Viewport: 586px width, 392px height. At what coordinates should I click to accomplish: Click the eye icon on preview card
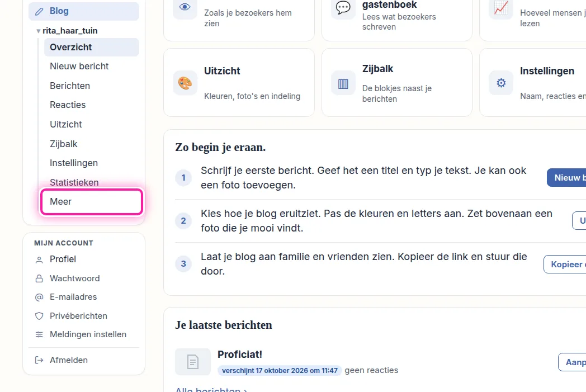click(185, 7)
